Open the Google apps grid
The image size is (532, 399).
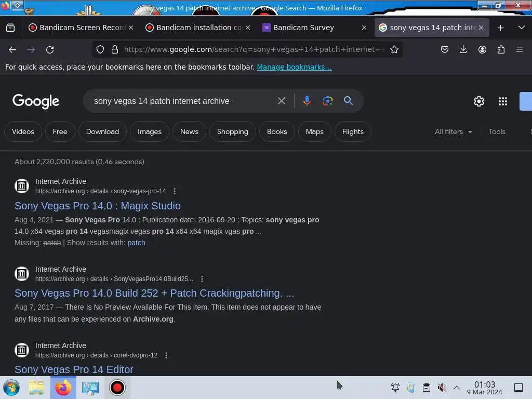[502, 101]
